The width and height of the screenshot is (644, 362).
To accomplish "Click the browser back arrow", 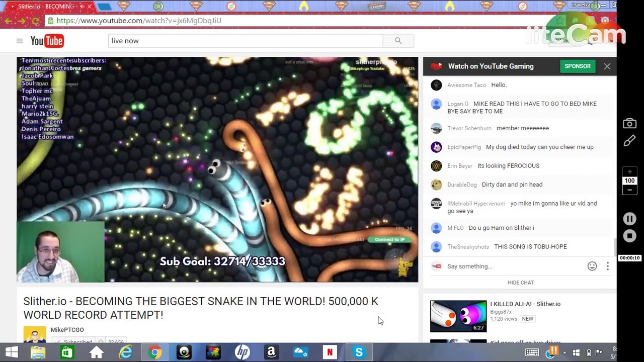I will point(9,21).
